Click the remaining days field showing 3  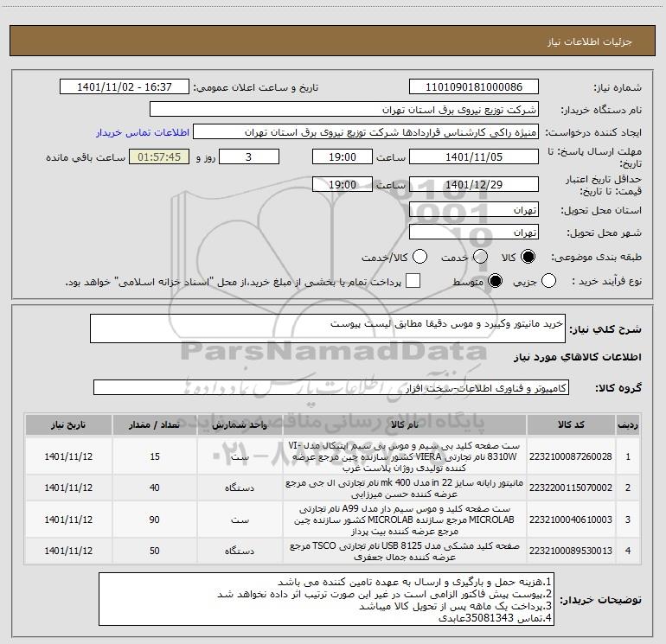coord(249,157)
